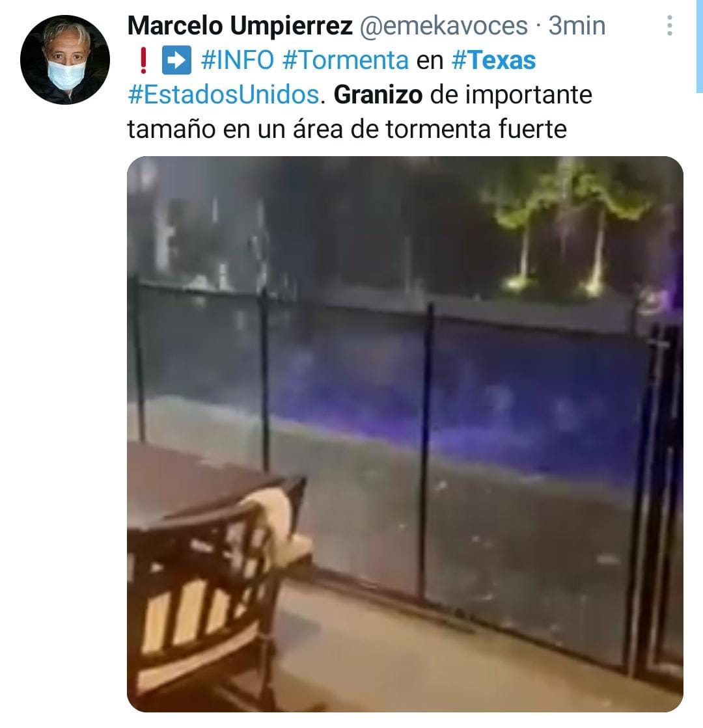Viewport: 703px width, 728px height.
Task: Click the text line 'tamaño en un área de tormenta fuerte'
Action: [347, 129]
